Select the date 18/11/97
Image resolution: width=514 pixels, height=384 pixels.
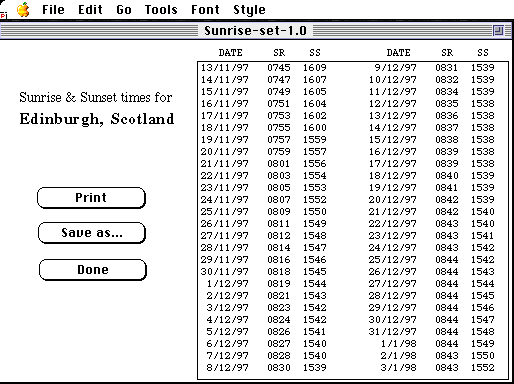pyautogui.click(x=225, y=128)
